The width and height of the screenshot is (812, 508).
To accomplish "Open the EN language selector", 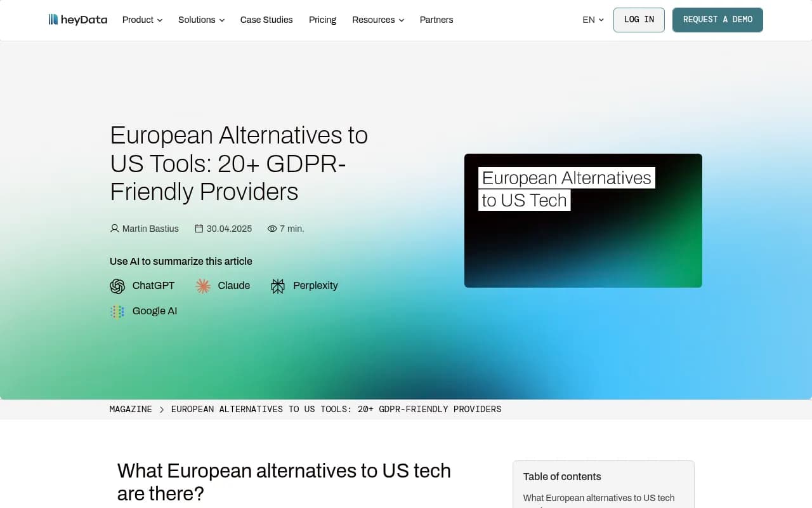I will tap(593, 20).
